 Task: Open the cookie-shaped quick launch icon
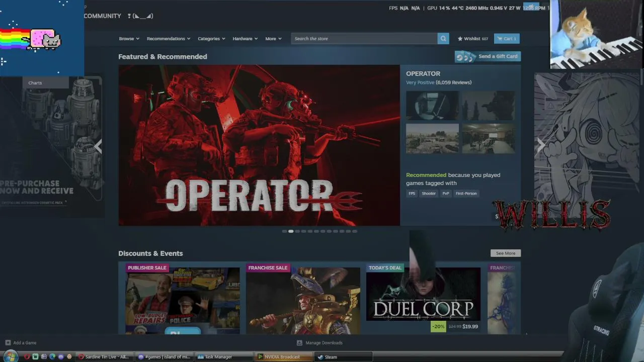click(x=69, y=357)
